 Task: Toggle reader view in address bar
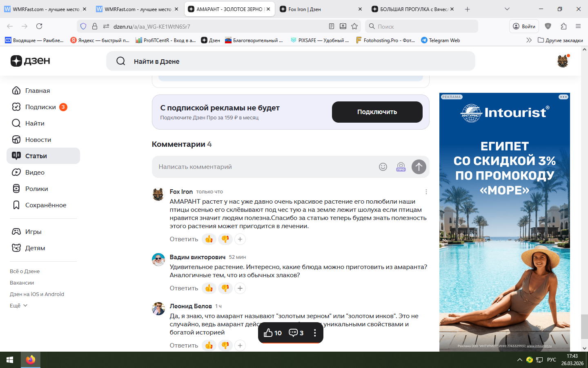(x=332, y=26)
